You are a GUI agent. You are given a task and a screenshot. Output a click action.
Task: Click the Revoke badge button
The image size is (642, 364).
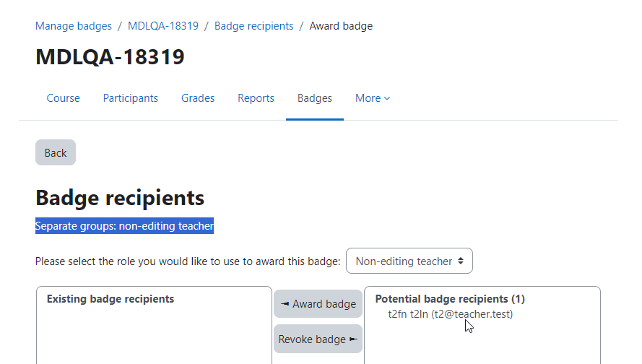click(318, 339)
